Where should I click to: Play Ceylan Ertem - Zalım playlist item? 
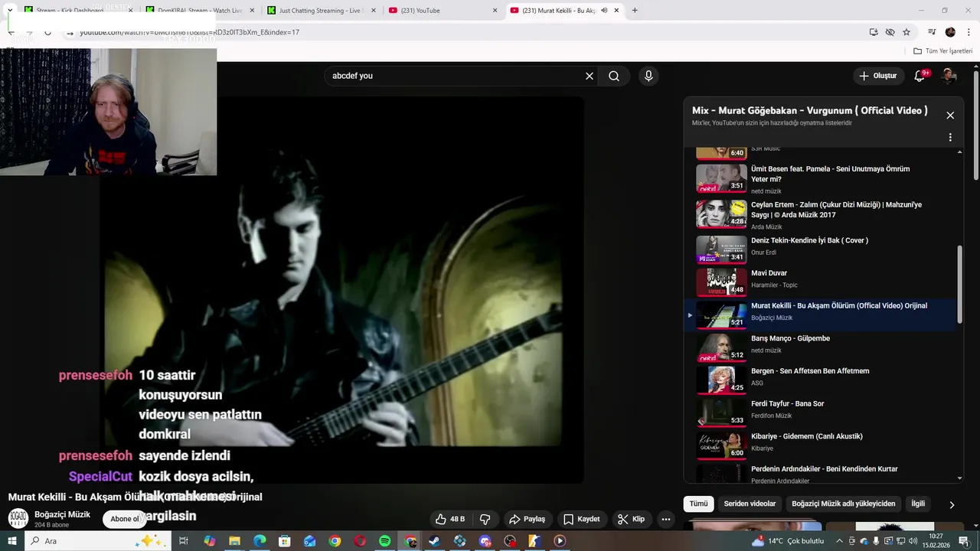pyautogui.click(x=819, y=215)
